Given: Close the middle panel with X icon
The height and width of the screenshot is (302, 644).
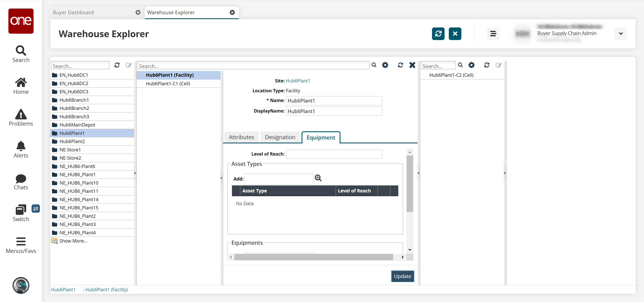Looking at the screenshot, I should click(x=412, y=65).
